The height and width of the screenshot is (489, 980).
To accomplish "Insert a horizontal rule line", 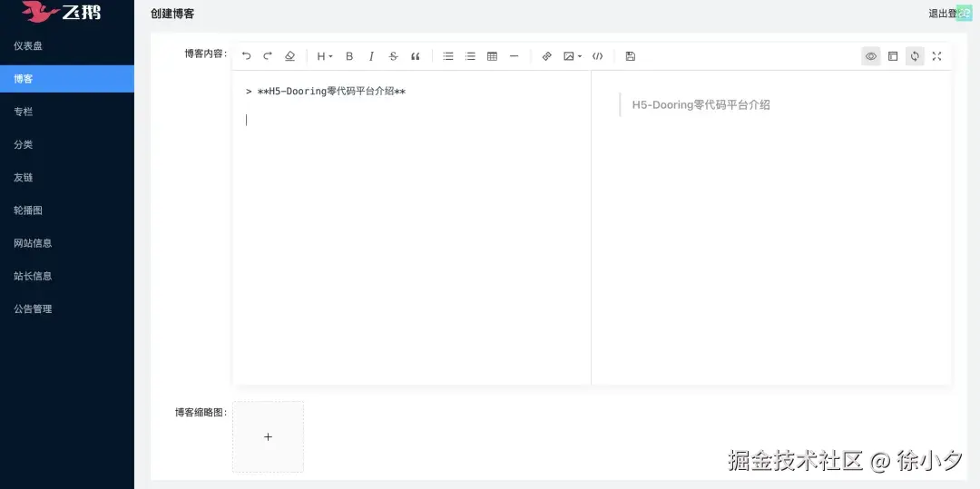I will click(x=514, y=56).
